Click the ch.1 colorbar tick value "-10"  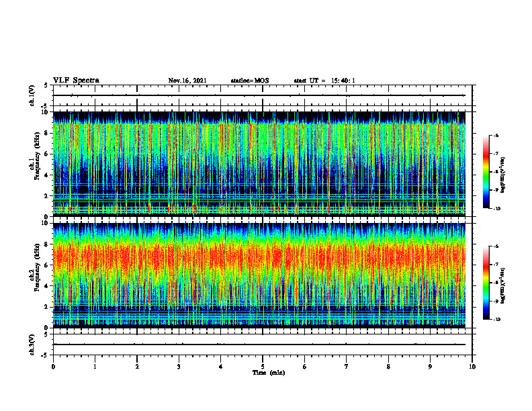coord(497,209)
